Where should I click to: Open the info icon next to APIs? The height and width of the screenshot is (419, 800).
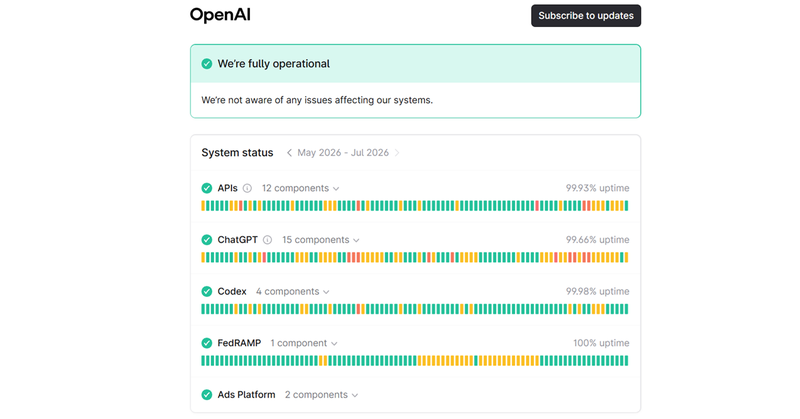coord(247,188)
